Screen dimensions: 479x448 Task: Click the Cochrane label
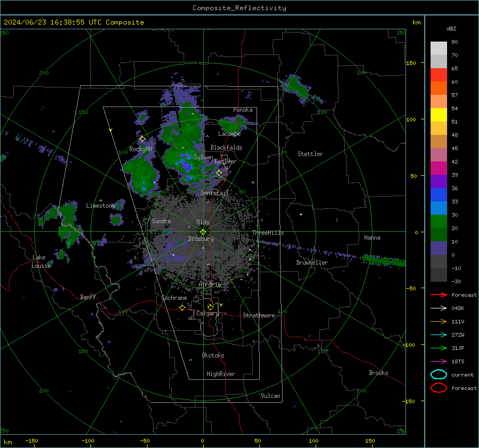(174, 298)
